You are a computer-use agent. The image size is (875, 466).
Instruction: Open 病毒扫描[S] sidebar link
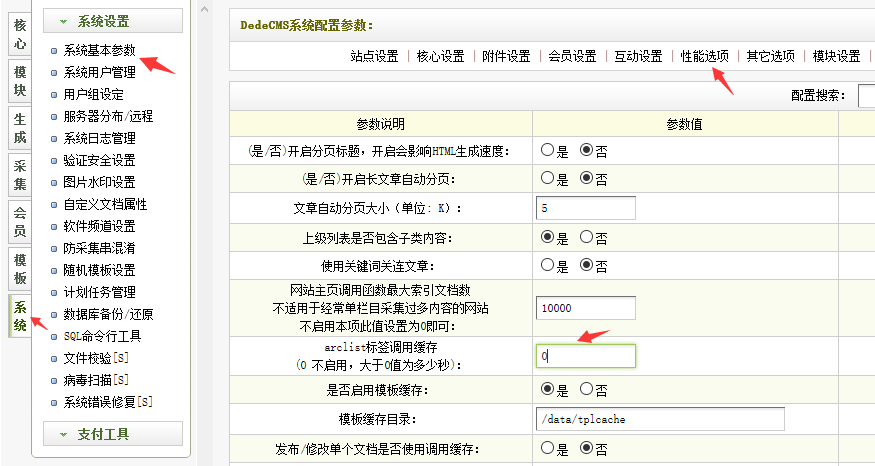coord(96,380)
